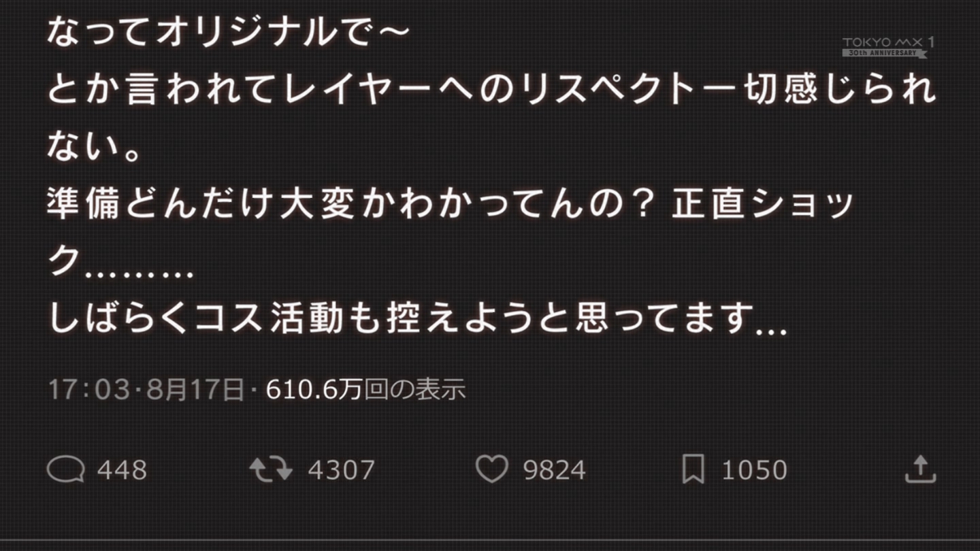
Task: Like the post with the heart icon
Action: [491, 469]
